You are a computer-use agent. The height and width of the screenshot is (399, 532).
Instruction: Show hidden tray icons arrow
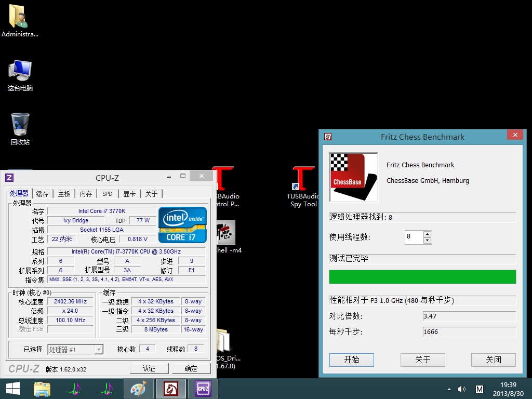click(x=449, y=389)
